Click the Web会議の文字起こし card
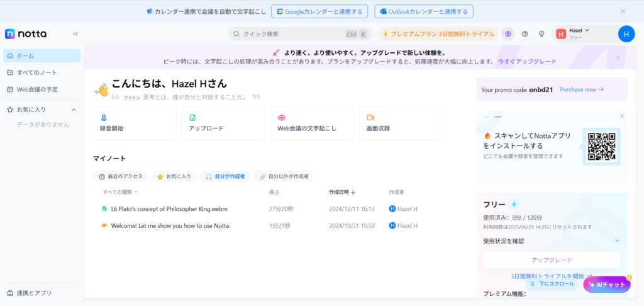644x306 pixels. coord(312,123)
